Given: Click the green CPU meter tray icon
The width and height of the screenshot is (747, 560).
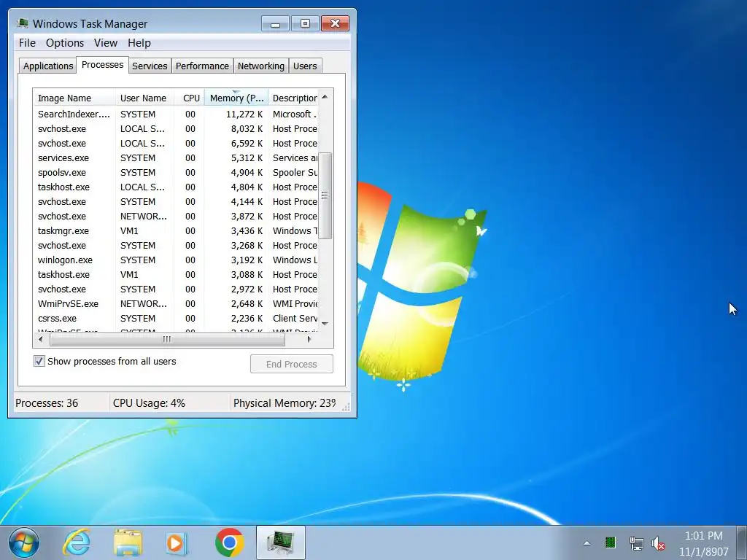Looking at the screenshot, I should coord(611,542).
